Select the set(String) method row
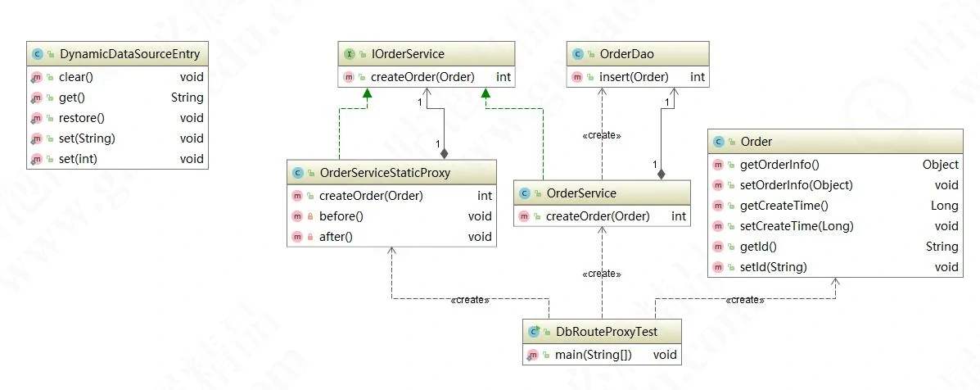The height and width of the screenshot is (390, 980). (116, 138)
